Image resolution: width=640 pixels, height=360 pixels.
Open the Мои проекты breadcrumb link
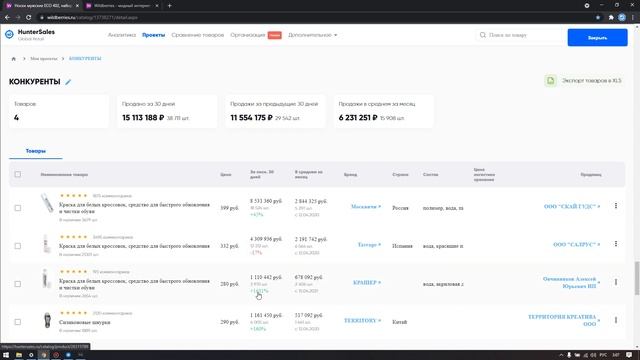[44, 59]
